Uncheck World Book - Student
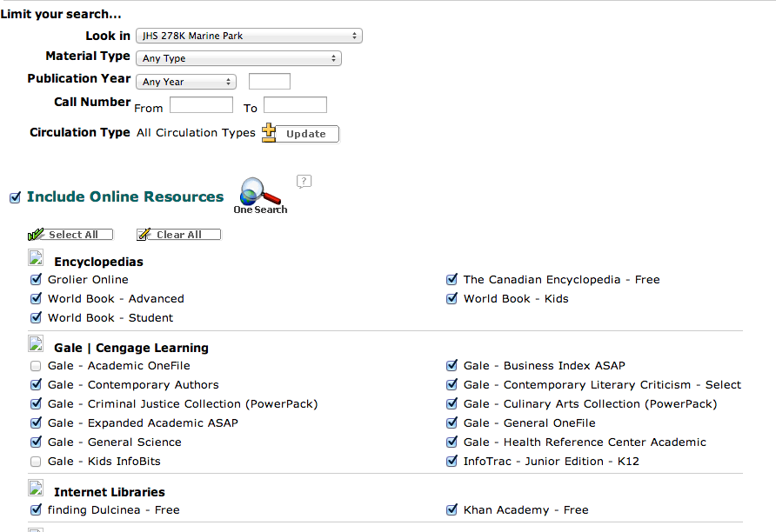Image resolution: width=776 pixels, height=532 pixels. click(x=36, y=318)
